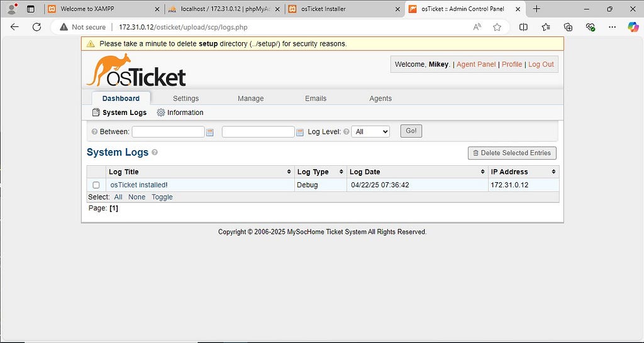
Task: Open the System Logs submenu item
Action: (x=119, y=112)
